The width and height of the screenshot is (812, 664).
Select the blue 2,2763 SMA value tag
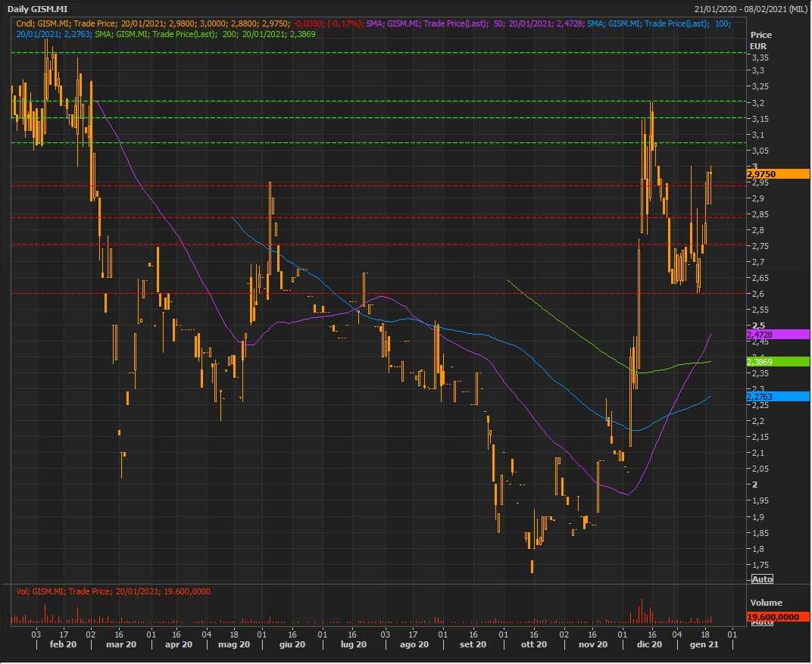[x=778, y=396]
